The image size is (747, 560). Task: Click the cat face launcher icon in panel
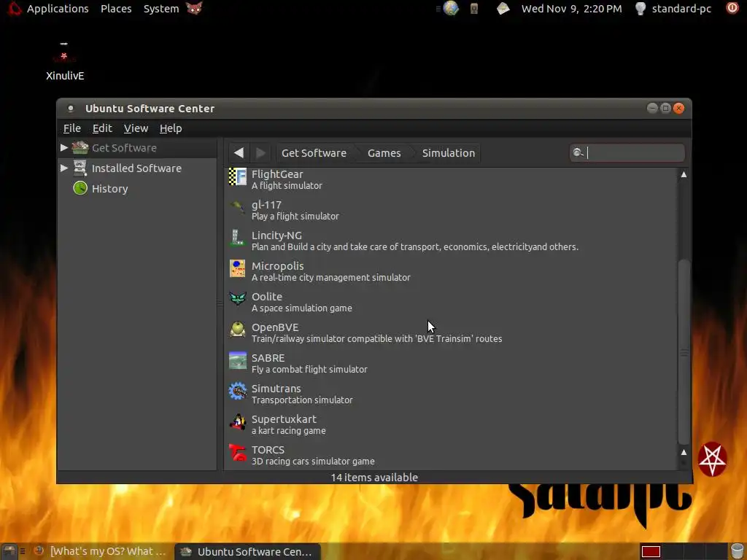pos(194,8)
